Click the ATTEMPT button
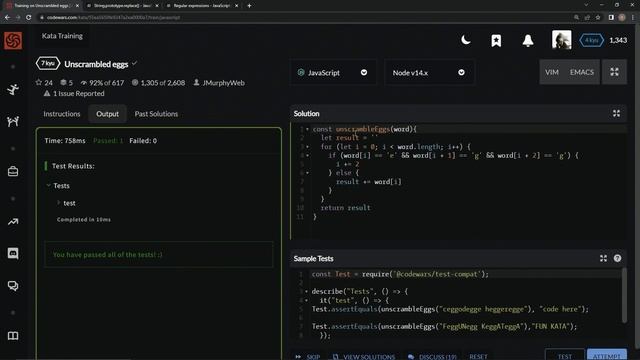Viewport: 640px width, 360px height. [607, 355]
